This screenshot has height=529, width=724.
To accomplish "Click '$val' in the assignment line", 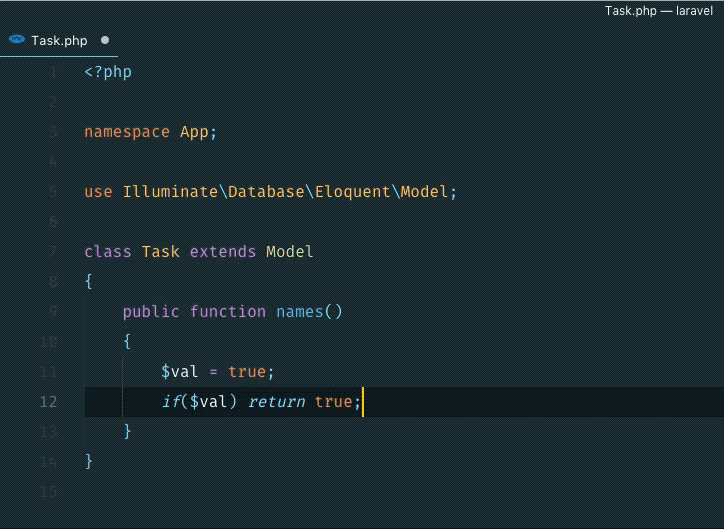I will coord(180,372).
